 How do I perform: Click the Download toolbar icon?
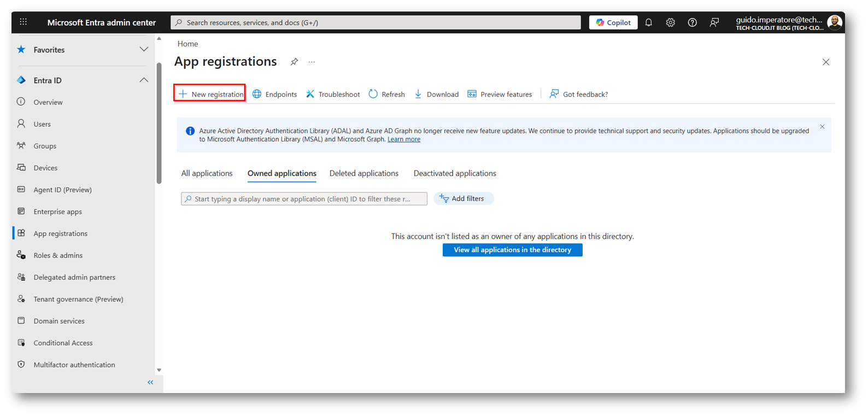click(418, 94)
